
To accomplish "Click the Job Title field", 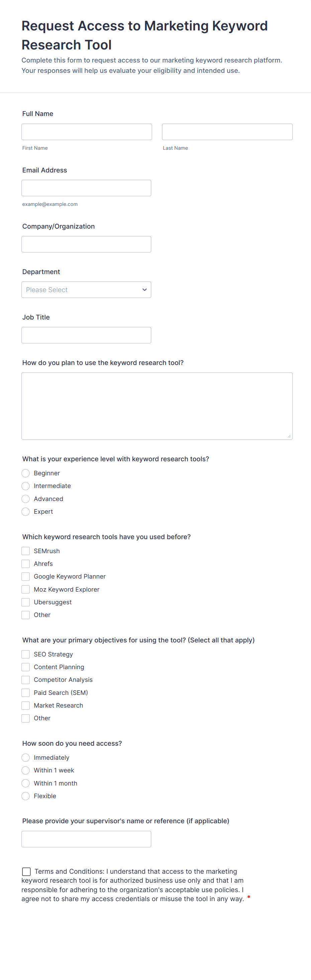I will pos(86,335).
